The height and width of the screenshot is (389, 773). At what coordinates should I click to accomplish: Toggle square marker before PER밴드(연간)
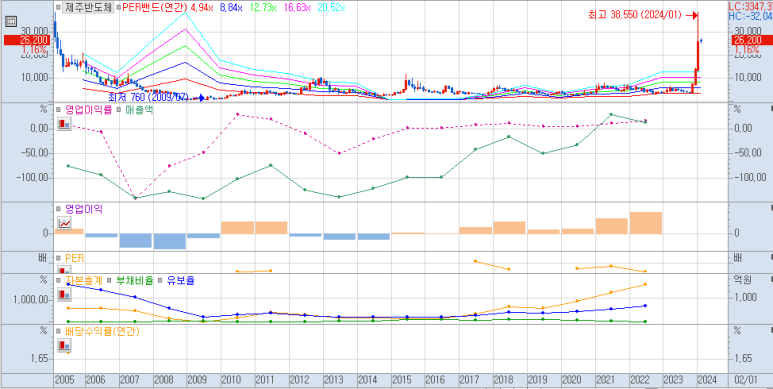point(118,7)
